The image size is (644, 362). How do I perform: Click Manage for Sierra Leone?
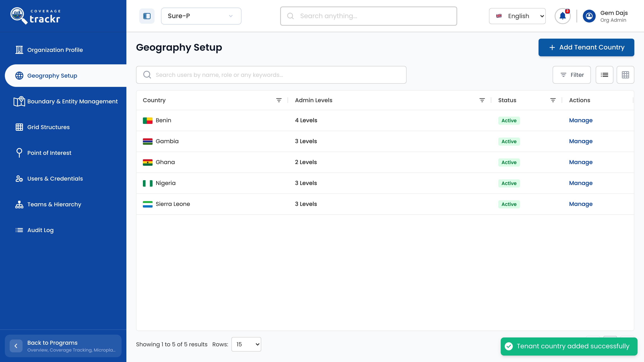pos(581,204)
